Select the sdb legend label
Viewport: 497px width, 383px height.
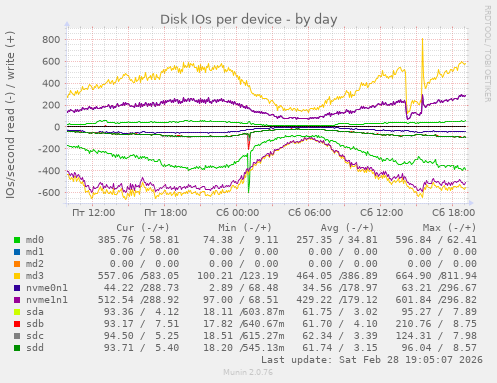coord(35,324)
